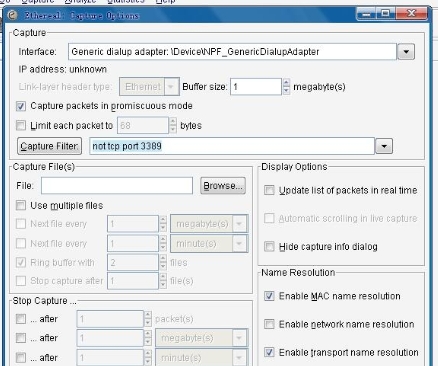Click the Stop capture after file(s) value field
Screen dimensions: 438x366
coord(133,281)
